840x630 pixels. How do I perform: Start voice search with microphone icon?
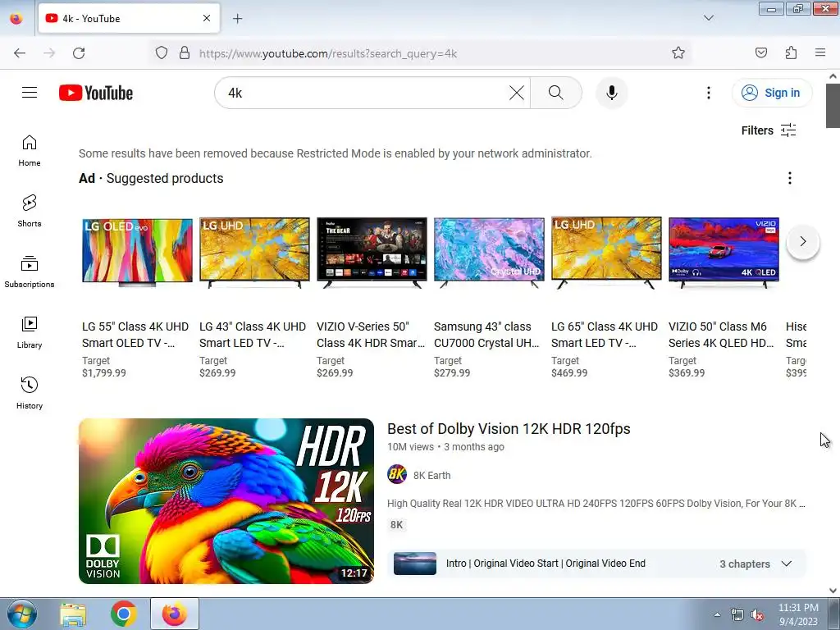611,93
